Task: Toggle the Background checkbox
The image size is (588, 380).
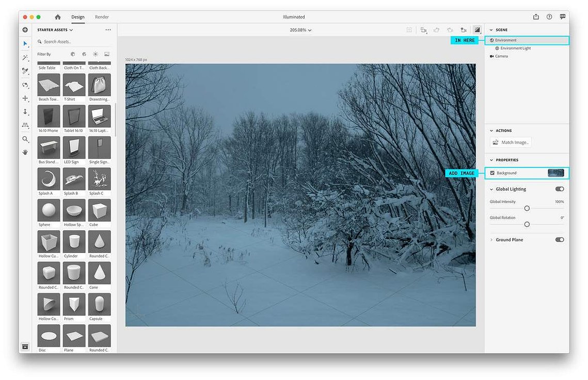Action: [492, 173]
